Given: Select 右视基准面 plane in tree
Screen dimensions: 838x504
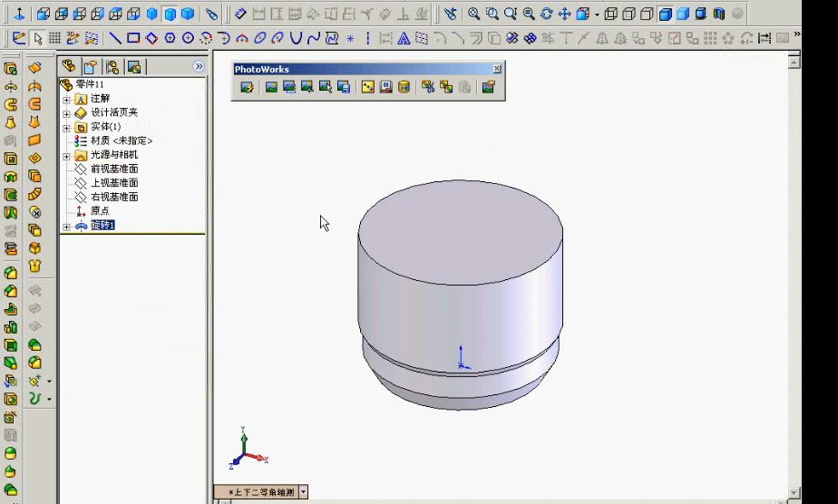Looking at the screenshot, I should pyautogui.click(x=114, y=197).
